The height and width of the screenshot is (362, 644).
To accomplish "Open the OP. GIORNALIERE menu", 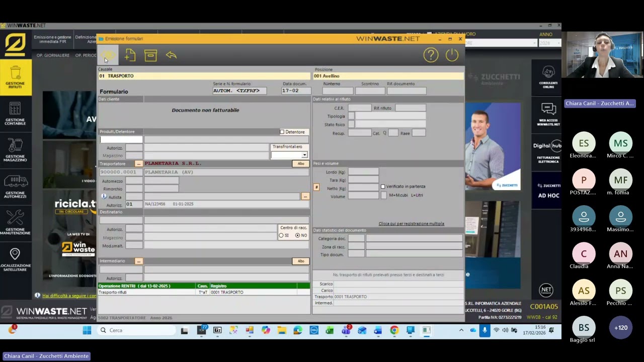I will [53, 55].
